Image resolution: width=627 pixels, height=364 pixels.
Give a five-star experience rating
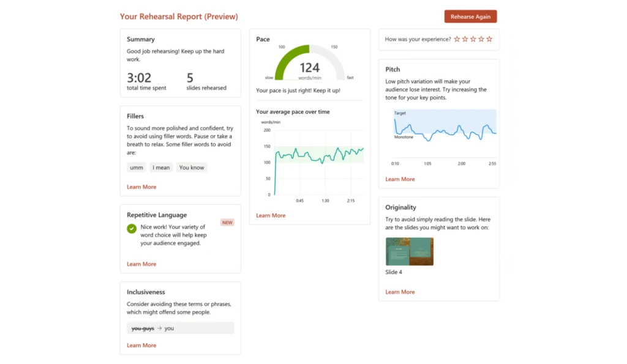click(x=489, y=39)
